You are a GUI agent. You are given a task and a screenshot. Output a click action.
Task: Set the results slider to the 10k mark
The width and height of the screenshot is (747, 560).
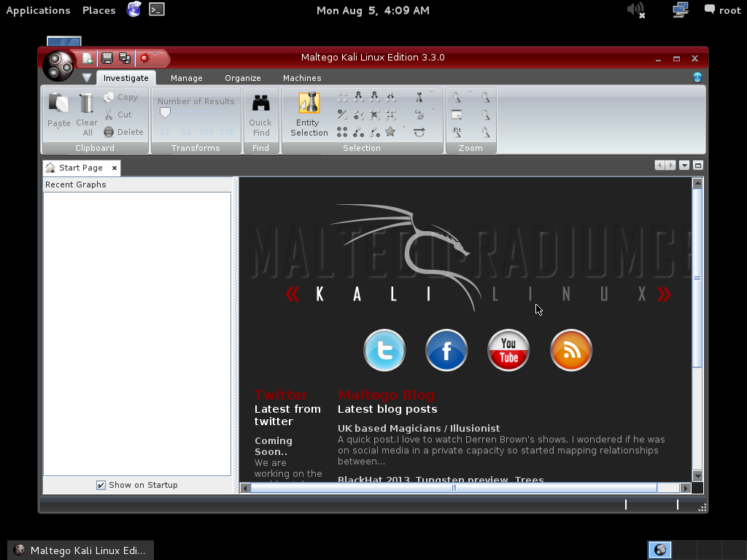pos(227,132)
